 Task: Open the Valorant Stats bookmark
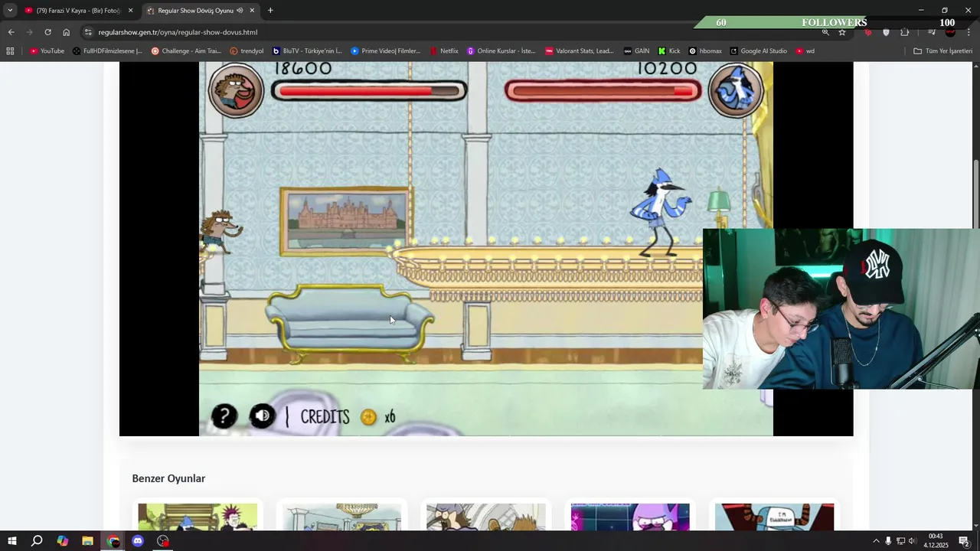580,51
